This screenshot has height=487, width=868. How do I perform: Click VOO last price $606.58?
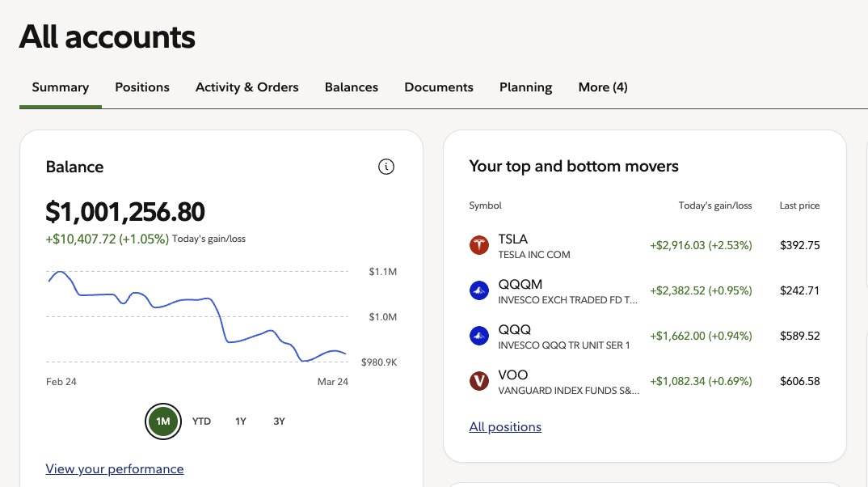click(800, 382)
